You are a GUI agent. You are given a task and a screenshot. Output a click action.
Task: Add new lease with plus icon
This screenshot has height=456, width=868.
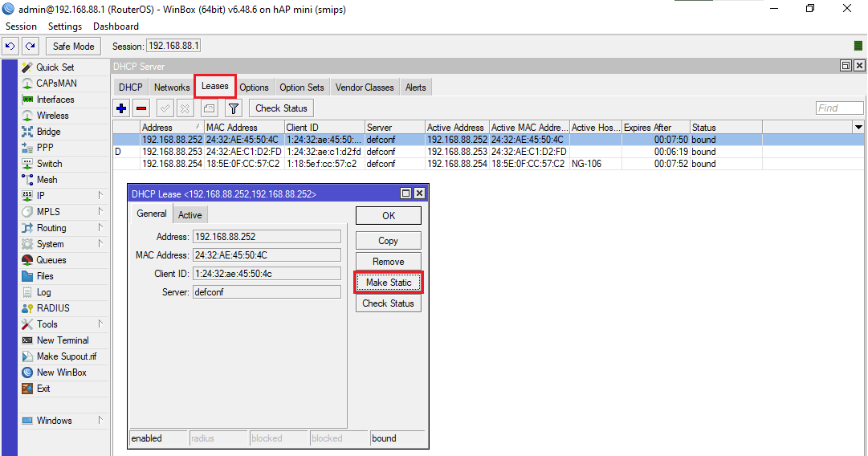122,108
